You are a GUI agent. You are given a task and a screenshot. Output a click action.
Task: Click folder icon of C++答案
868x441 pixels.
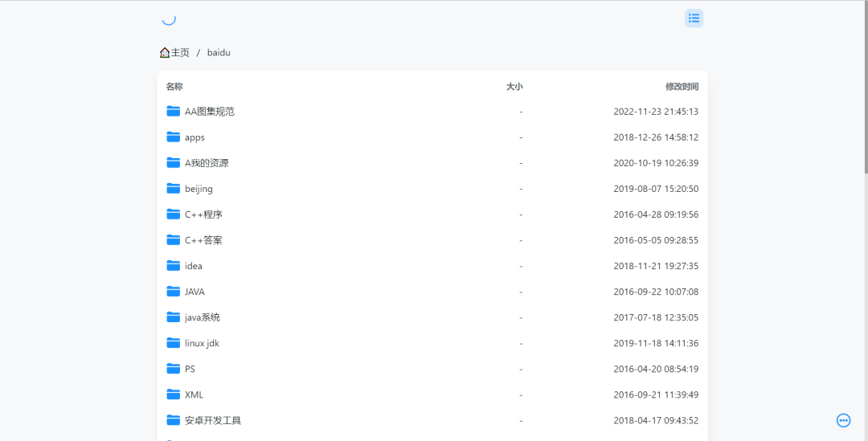click(174, 239)
